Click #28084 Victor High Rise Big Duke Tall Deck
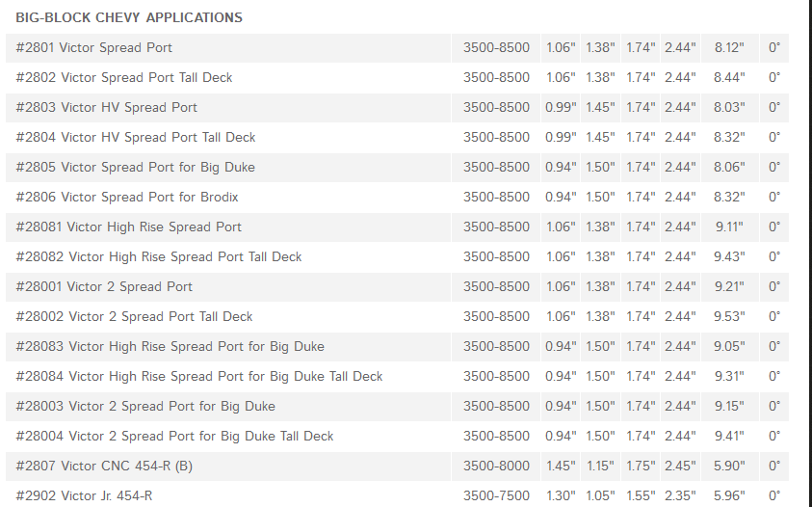Screen dimensions: 812x507 point(199,376)
